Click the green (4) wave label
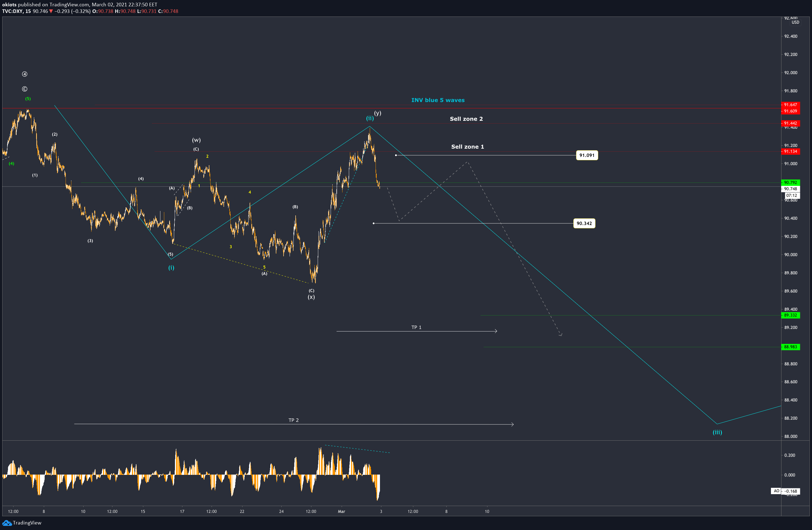 tap(12, 164)
